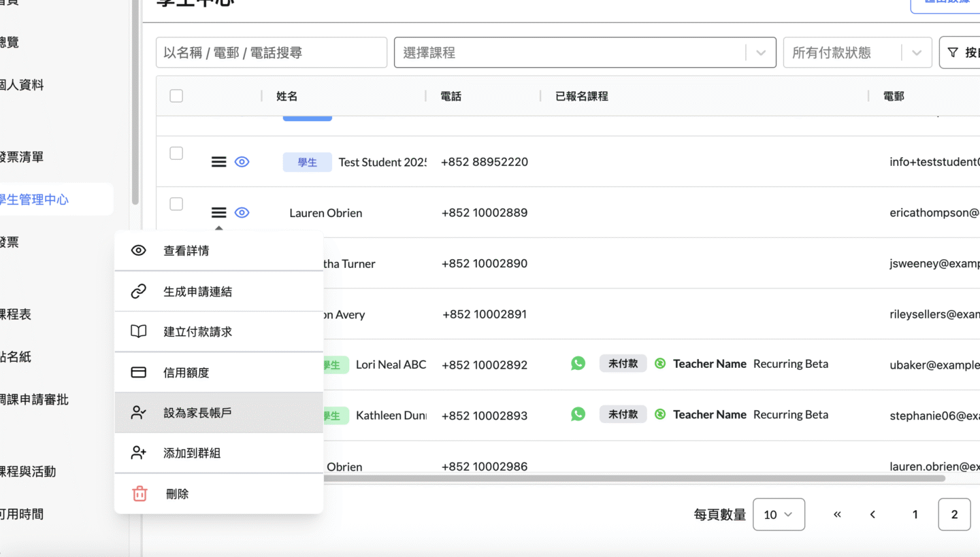Check the Test Student row checkbox

[176, 153]
